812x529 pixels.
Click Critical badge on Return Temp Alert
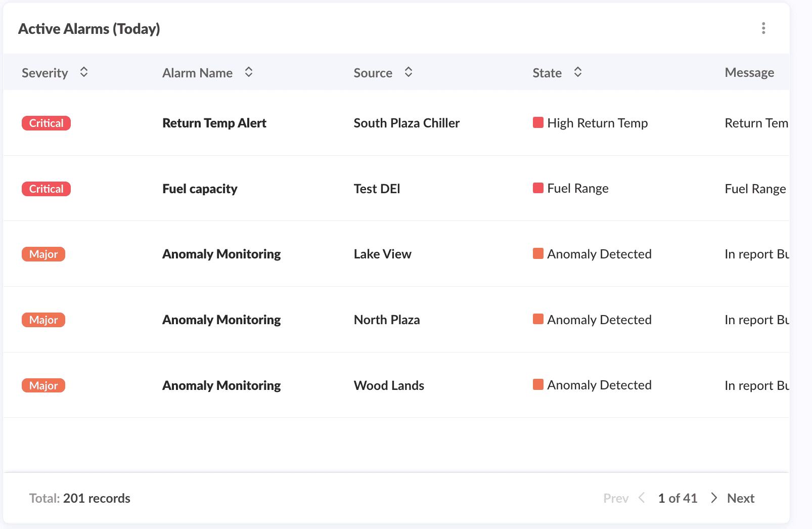[x=46, y=123]
